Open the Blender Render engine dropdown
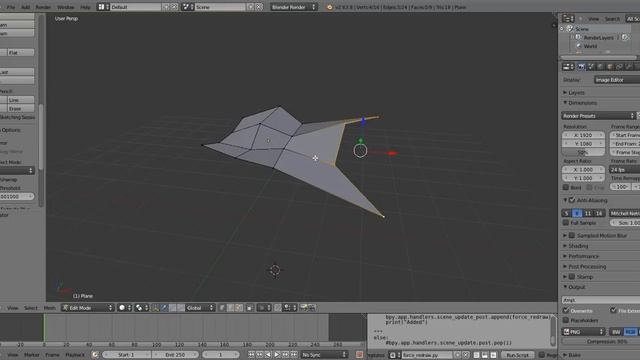The image size is (640, 360). pyautogui.click(x=293, y=7)
